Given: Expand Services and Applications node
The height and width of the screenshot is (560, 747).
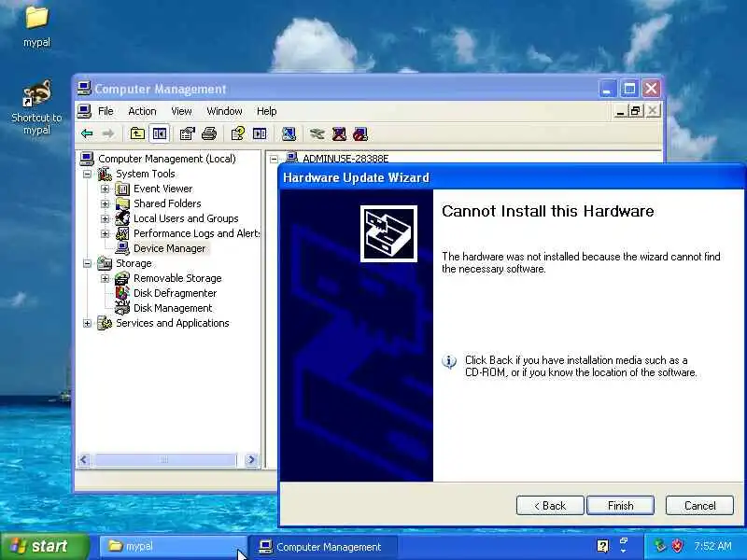Looking at the screenshot, I should coord(87,323).
